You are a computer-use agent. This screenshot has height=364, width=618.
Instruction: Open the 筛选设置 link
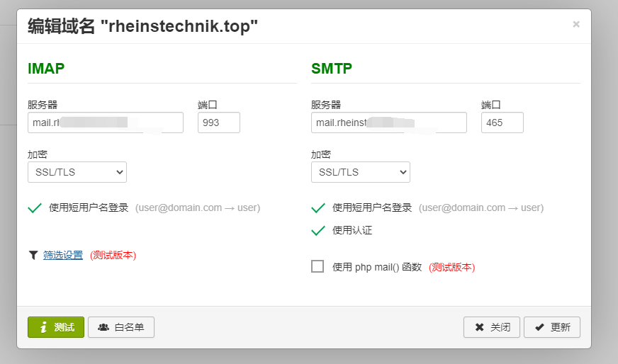pos(63,255)
